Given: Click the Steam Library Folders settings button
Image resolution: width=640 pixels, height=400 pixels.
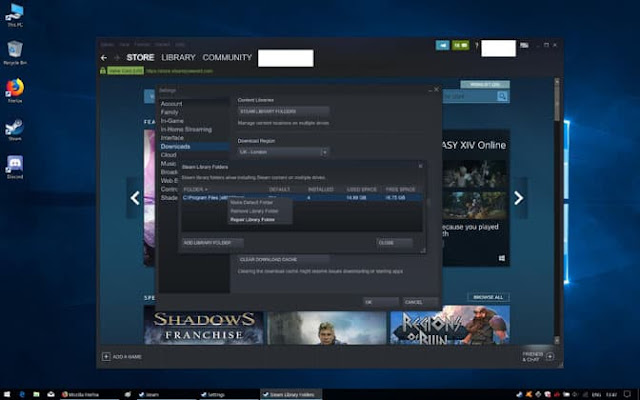Looking at the screenshot, I should point(283,111).
